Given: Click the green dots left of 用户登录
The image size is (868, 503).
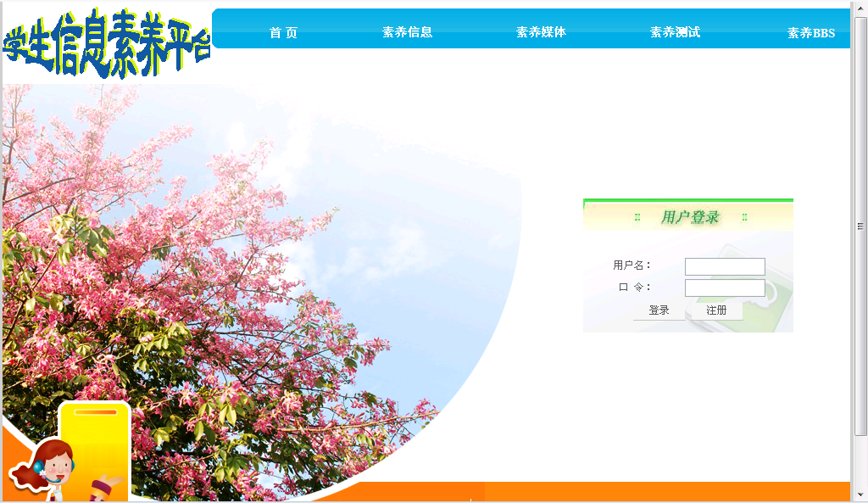Looking at the screenshot, I should (637, 217).
